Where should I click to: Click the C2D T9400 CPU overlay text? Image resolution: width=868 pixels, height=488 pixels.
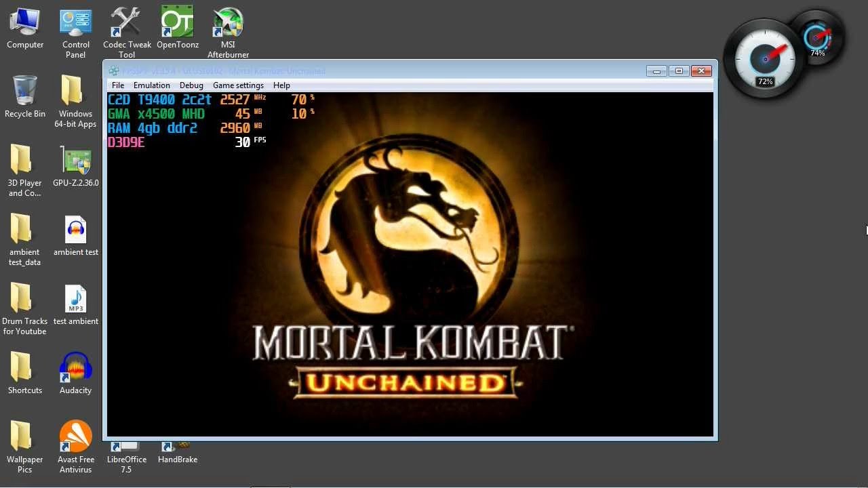160,100
